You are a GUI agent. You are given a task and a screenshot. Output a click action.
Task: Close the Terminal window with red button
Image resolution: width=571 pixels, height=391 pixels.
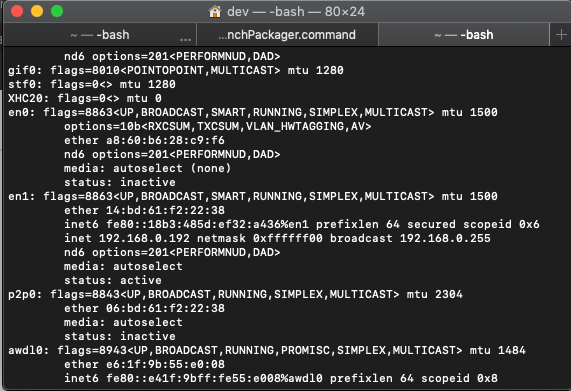click(17, 11)
